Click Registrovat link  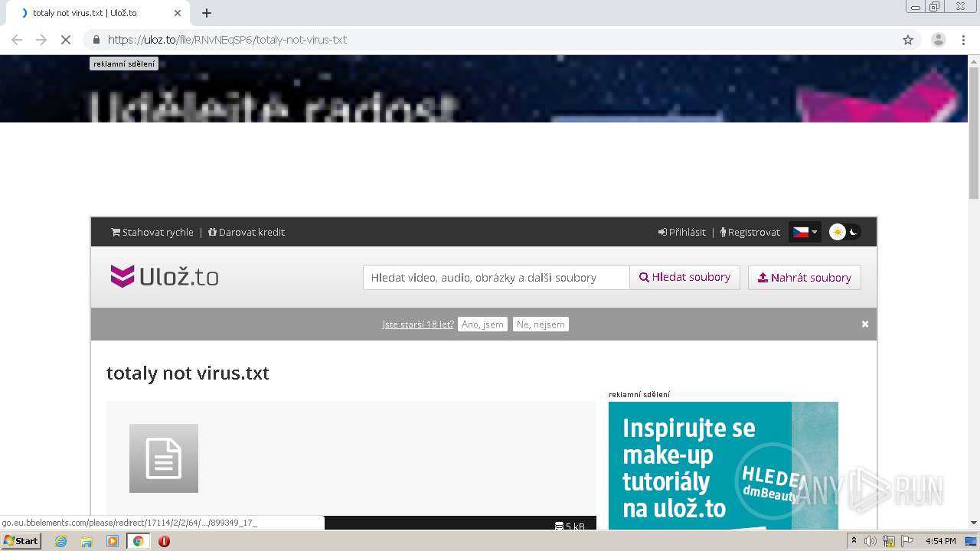tap(750, 232)
